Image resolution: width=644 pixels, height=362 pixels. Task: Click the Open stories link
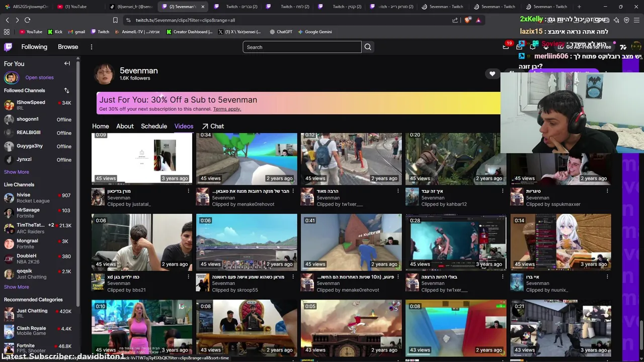coord(39,77)
